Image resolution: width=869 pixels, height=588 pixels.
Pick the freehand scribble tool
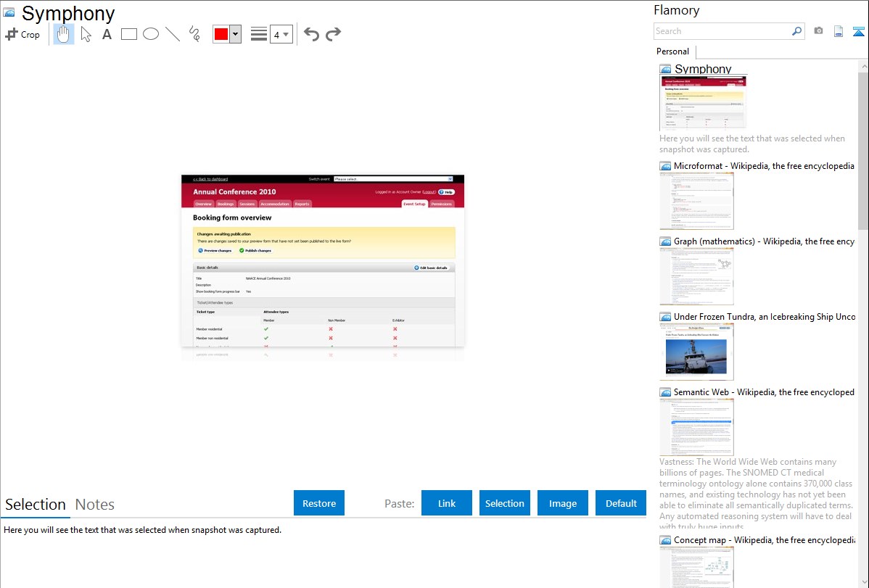click(x=194, y=34)
